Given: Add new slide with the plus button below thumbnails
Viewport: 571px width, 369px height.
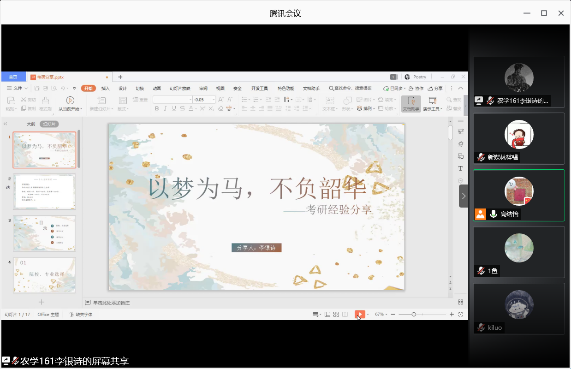Looking at the screenshot, I should (41, 302).
